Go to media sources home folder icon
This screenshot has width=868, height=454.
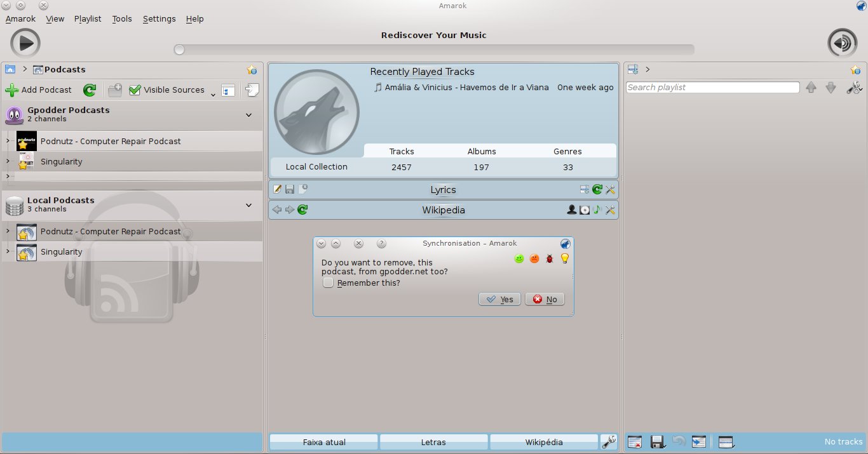tap(10, 69)
